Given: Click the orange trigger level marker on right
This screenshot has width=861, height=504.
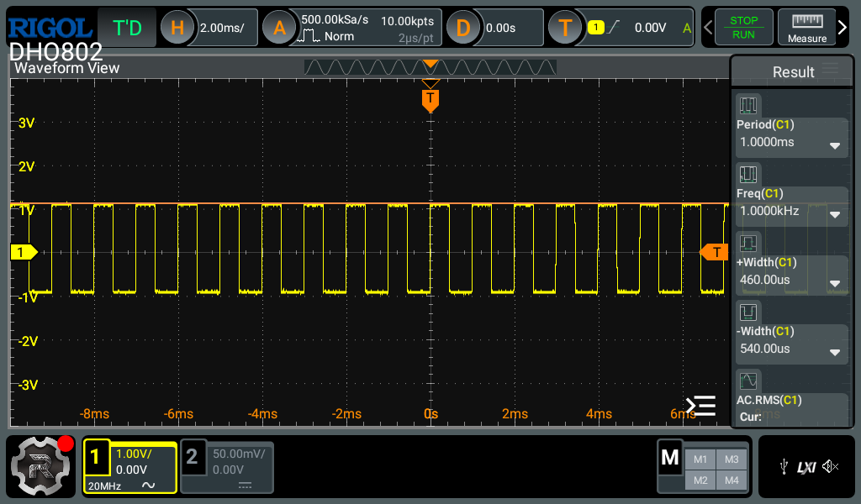Looking at the screenshot, I should click(714, 252).
